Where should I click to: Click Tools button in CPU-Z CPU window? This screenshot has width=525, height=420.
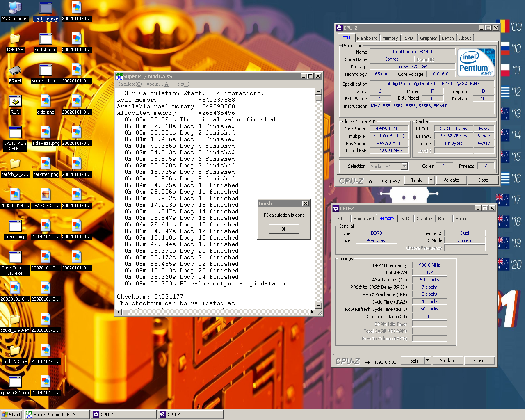416,180
